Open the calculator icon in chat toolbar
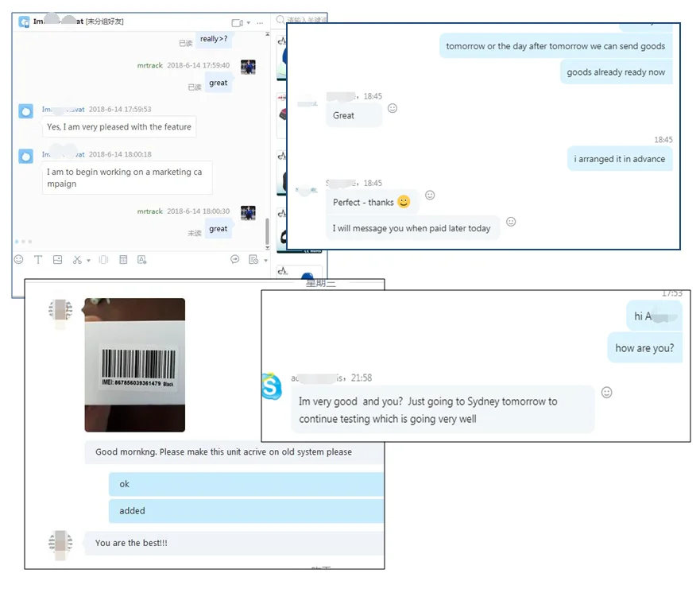Image resolution: width=700 pixels, height=589 pixels. coord(123,259)
